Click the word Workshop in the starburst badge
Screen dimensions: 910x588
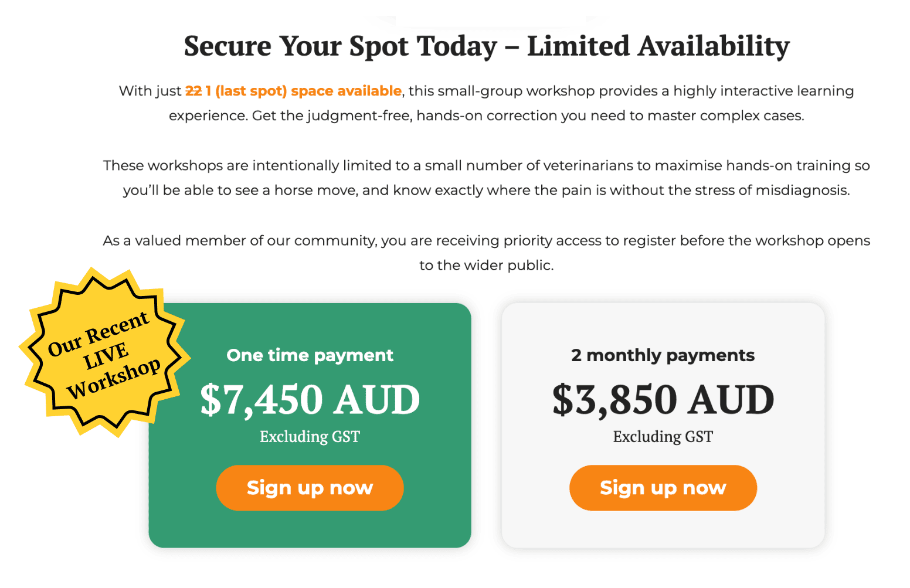[113, 378]
